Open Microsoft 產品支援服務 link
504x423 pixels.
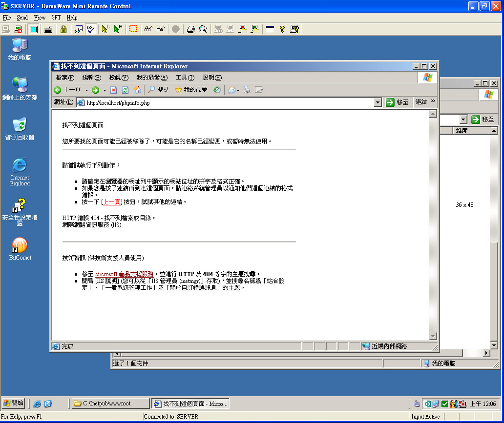[124, 274]
